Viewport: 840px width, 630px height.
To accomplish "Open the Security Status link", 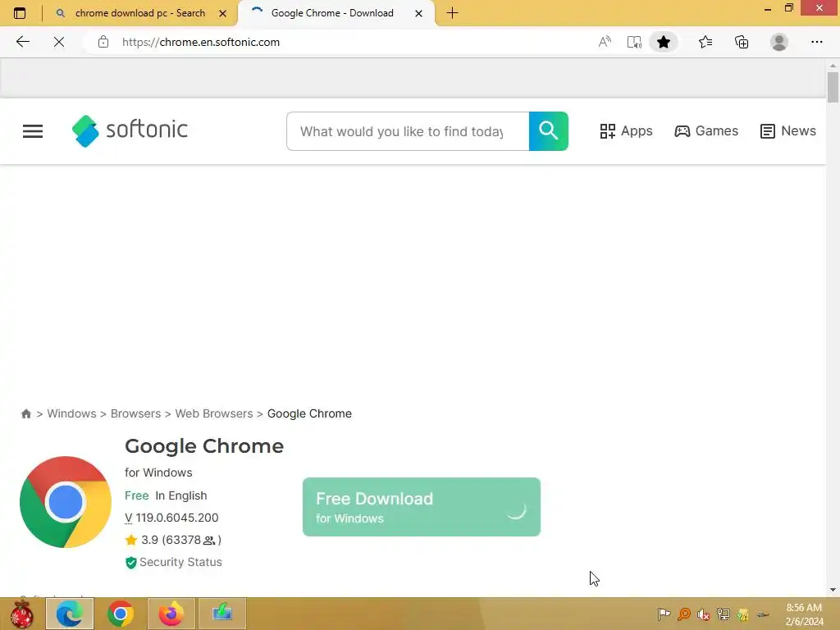I will pyautogui.click(x=180, y=562).
